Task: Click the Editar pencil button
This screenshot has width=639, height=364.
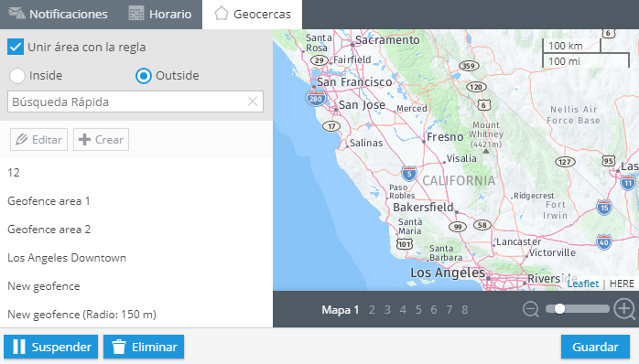Action: [38, 140]
